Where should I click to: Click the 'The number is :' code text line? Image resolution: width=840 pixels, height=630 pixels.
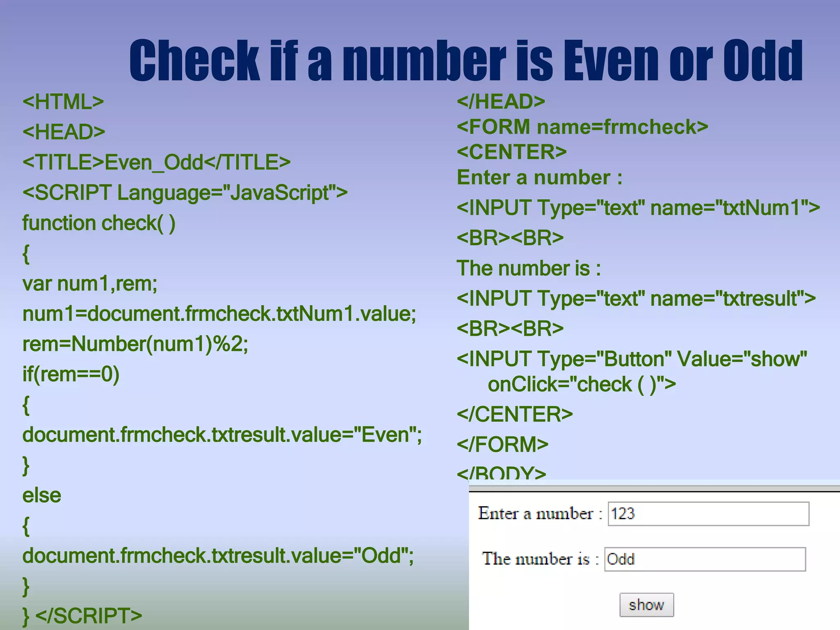(x=529, y=268)
